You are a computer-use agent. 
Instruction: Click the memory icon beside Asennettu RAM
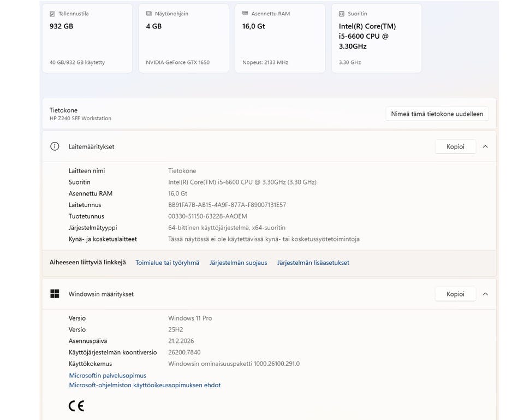coord(245,13)
